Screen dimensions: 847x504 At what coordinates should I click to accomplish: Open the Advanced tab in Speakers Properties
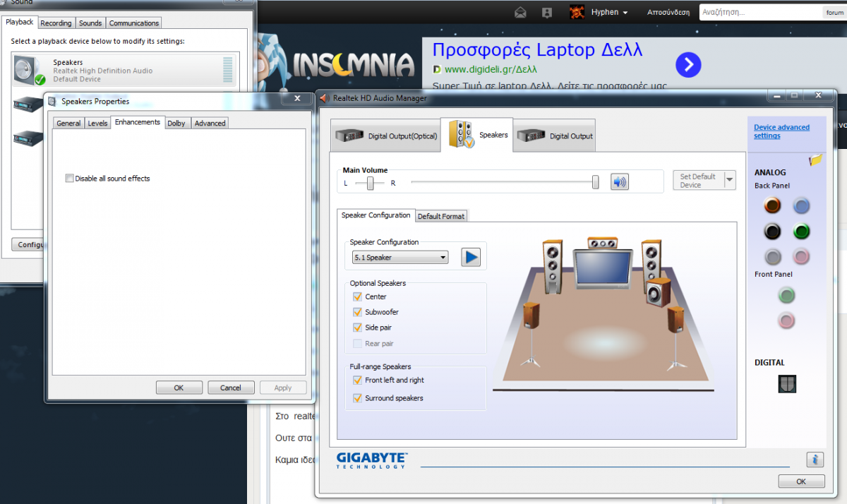210,123
